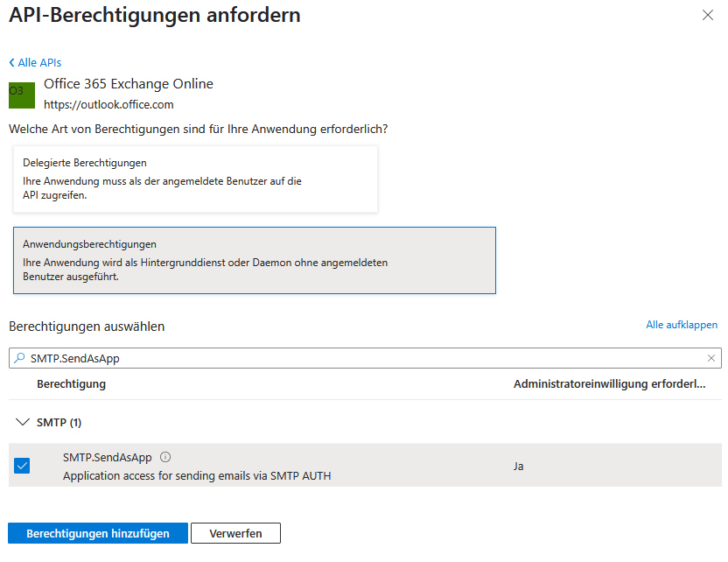Click description Application access for sending emails

coord(197,476)
